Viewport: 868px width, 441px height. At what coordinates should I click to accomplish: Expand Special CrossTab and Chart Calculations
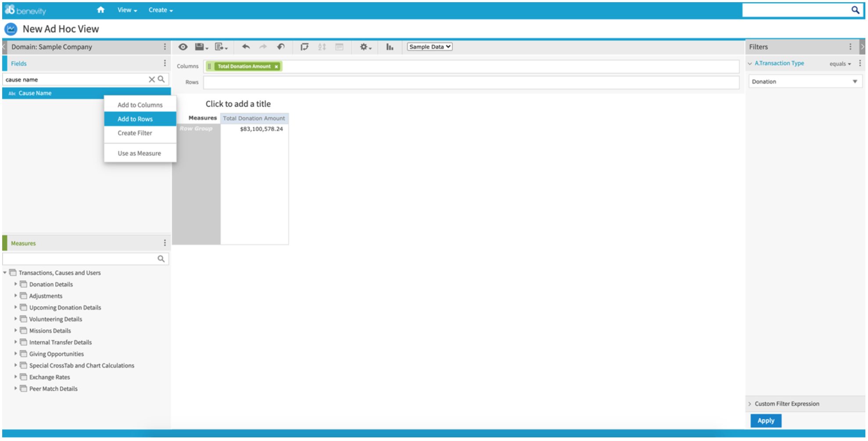point(16,365)
